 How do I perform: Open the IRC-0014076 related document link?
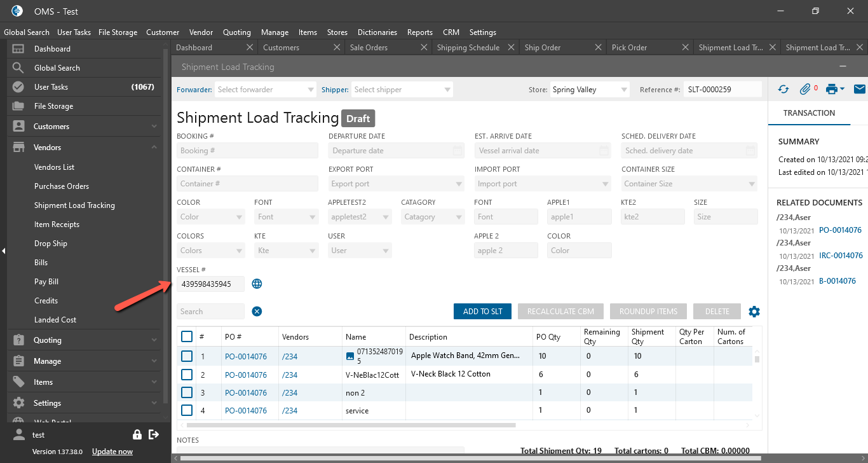pyautogui.click(x=840, y=256)
